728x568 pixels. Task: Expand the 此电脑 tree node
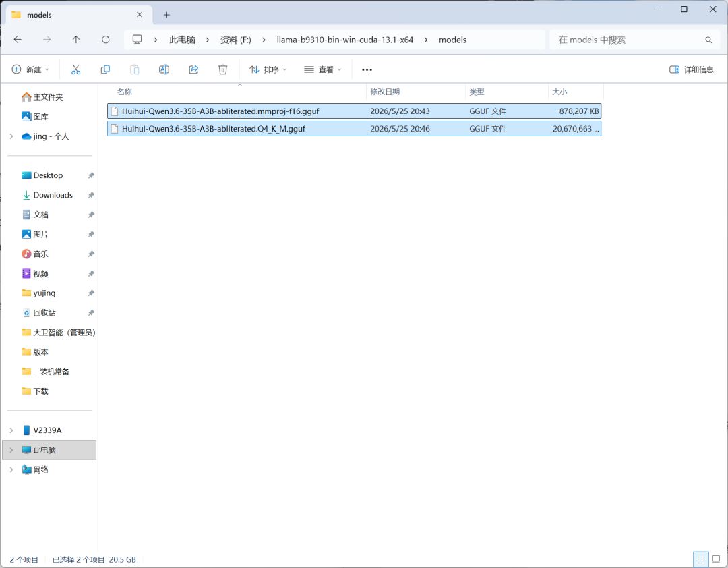[11, 450]
